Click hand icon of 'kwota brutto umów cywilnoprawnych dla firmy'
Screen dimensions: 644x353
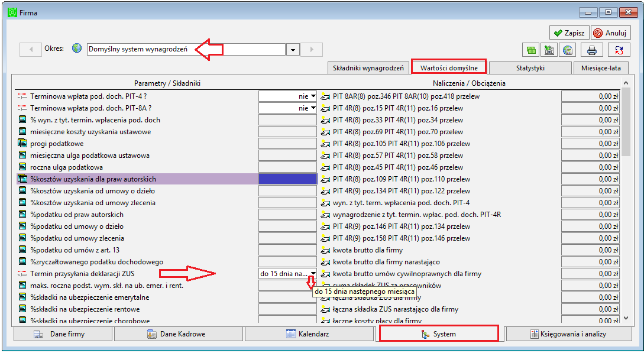[325, 274]
